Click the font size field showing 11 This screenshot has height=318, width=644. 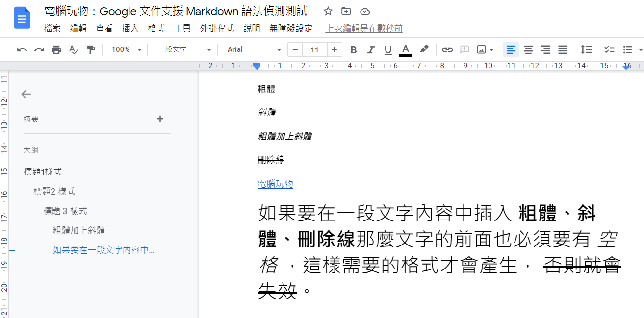315,49
